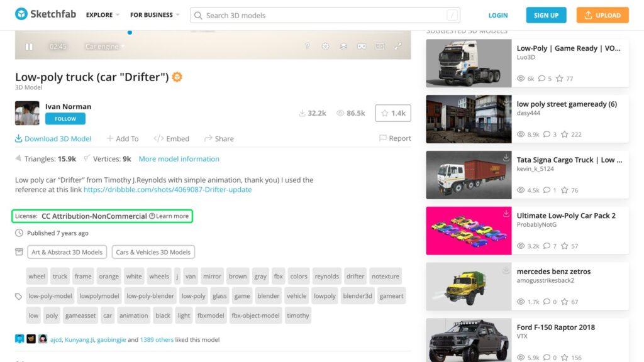Open the viewer help icon
The width and height of the screenshot is (644, 362).
pyautogui.click(x=307, y=46)
